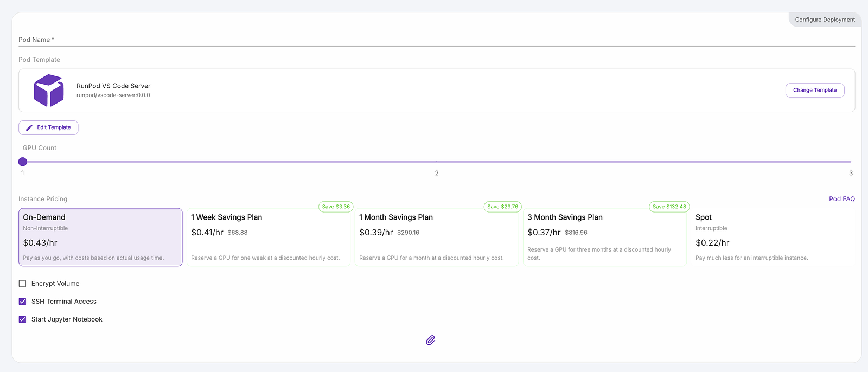Click the Save $3.36 badge
The height and width of the screenshot is (372, 868).
pyautogui.click(x=336, y=207)
